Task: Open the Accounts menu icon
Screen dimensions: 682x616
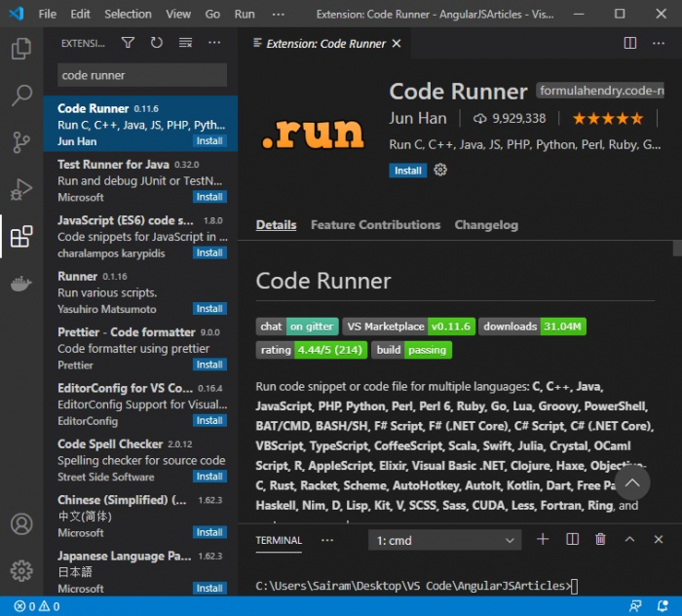Action: 21,523
